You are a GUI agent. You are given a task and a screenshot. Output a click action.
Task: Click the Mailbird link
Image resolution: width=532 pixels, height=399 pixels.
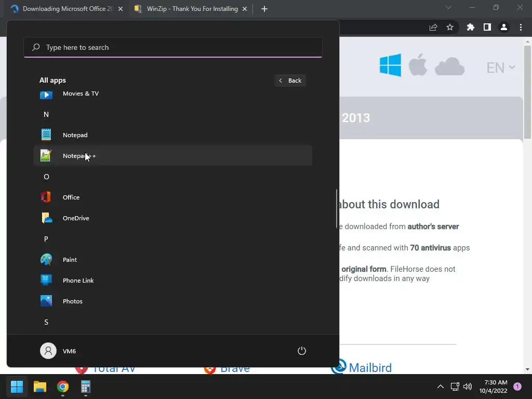click(x=370, y=368)
